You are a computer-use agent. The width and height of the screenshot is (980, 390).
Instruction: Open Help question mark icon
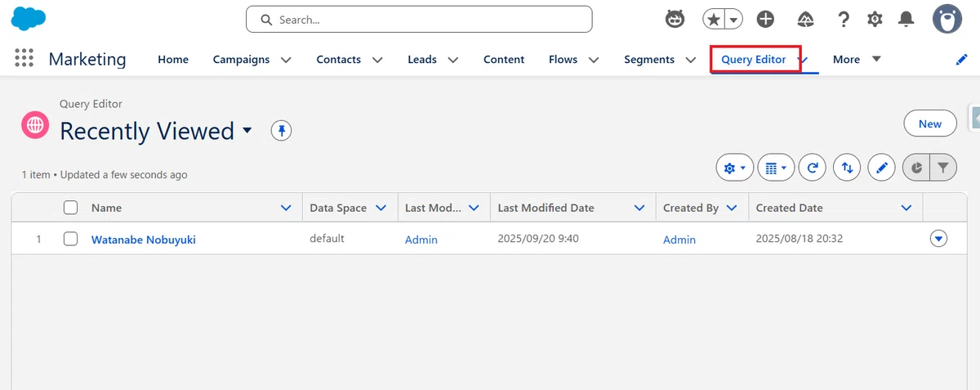pos(844,19)
